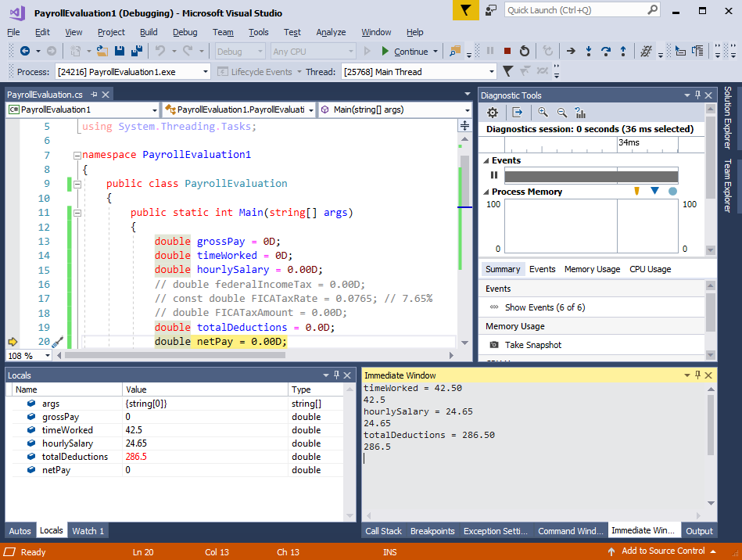Toggle auto-hide pin on Diagnostic Tools

click(x=697, y=95)
